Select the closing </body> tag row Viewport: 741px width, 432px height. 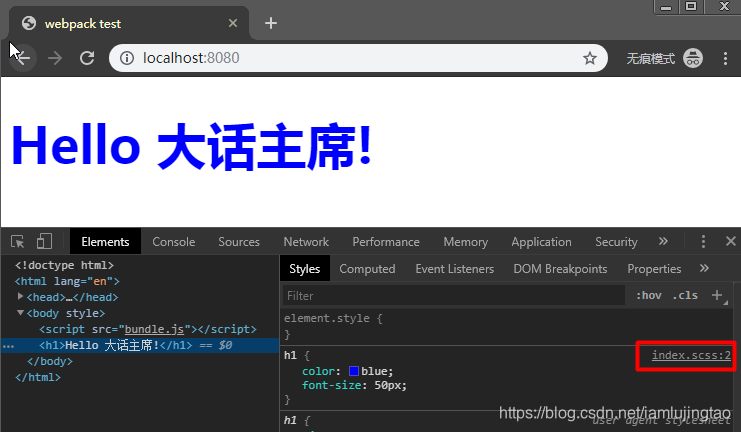click(50, 361)
